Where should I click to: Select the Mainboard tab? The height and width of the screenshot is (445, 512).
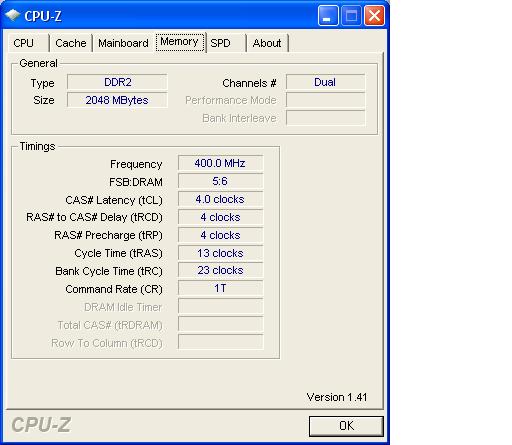tap(123, 43)
